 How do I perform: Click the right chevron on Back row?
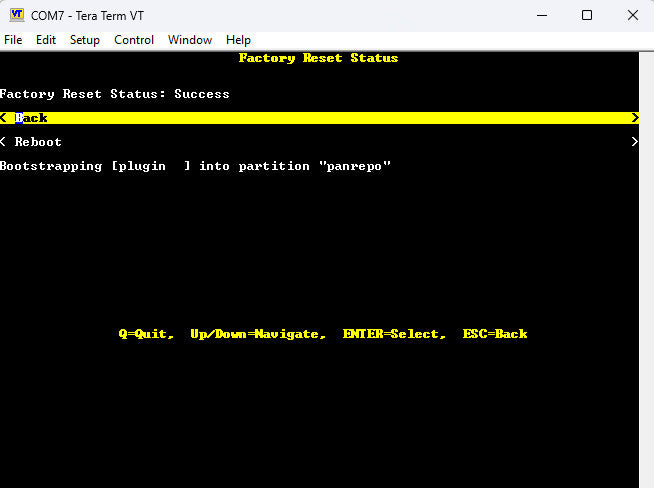pyautogui.click(x=635, y=118)
